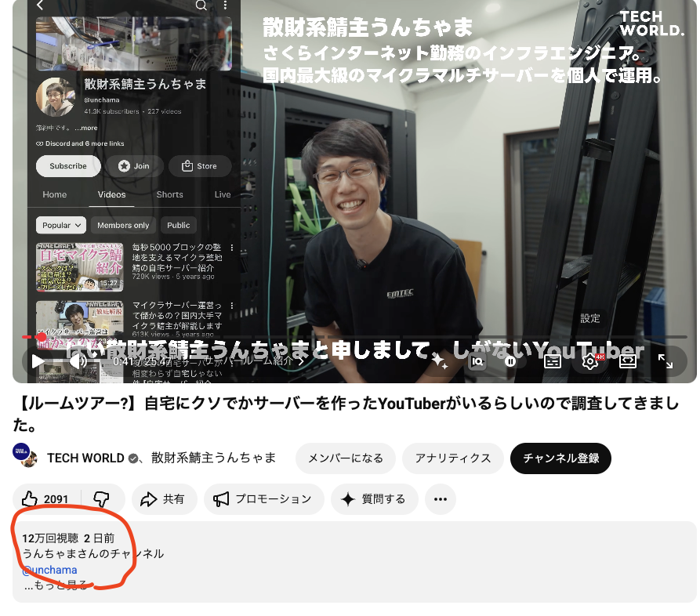Click the video search magnifier icon in the player bar

(x=477, y=361)
